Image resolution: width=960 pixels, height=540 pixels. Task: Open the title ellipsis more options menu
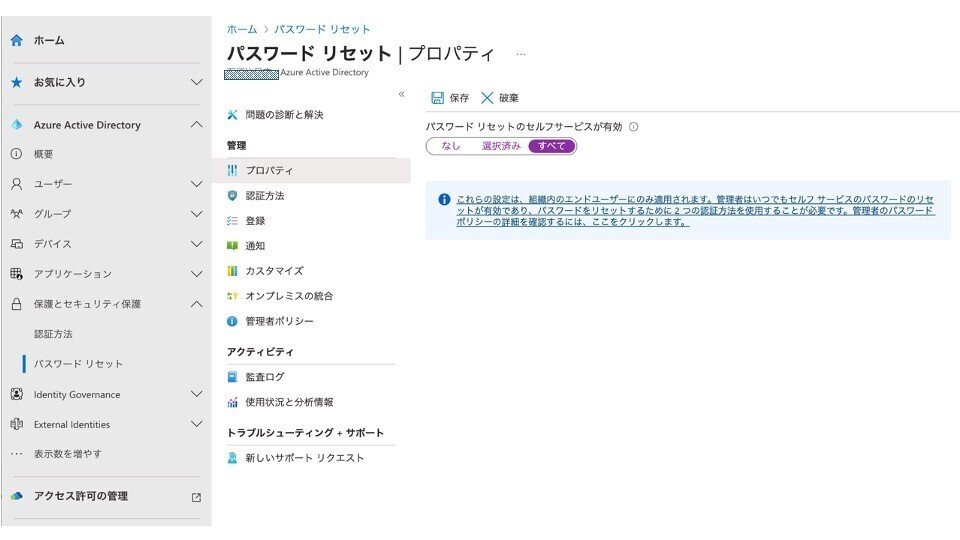tap(520, 54)
